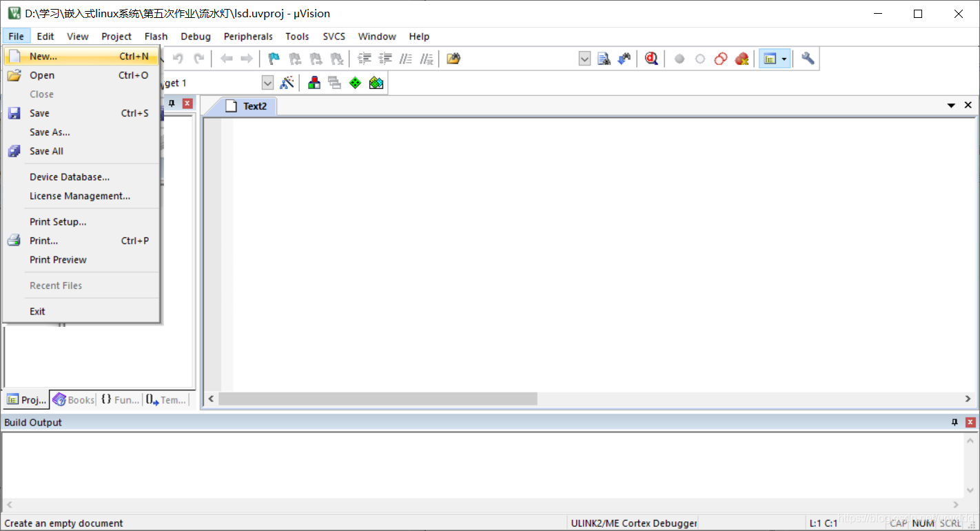Choose Print... from the File menu

(x=82, y=241)
